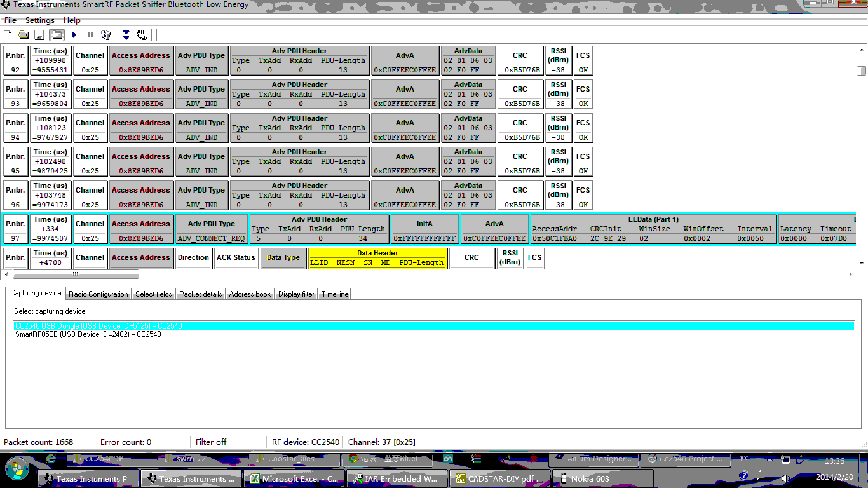This screenshot has width=868, height=488.
Task: Click time value =9555431 in packet 92
Action: click(51, 71)
